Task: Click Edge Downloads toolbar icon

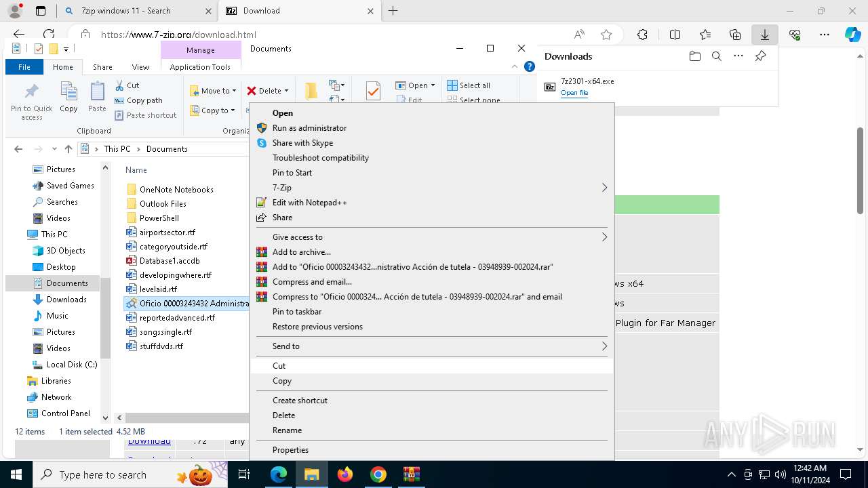Action: (x=764, y=35)
